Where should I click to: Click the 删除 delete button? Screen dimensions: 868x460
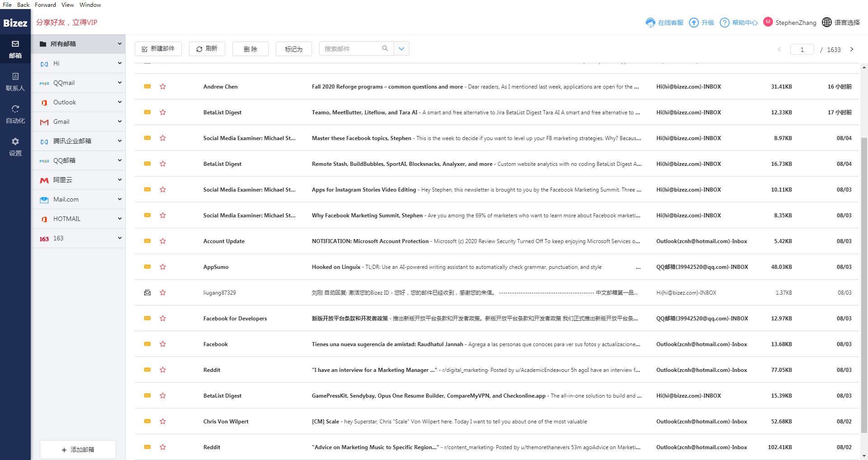coord(250,49)
